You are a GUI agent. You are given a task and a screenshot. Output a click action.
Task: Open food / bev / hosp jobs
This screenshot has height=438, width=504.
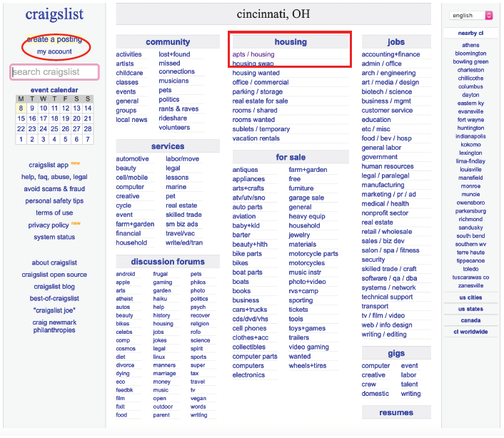coord(386,138)
